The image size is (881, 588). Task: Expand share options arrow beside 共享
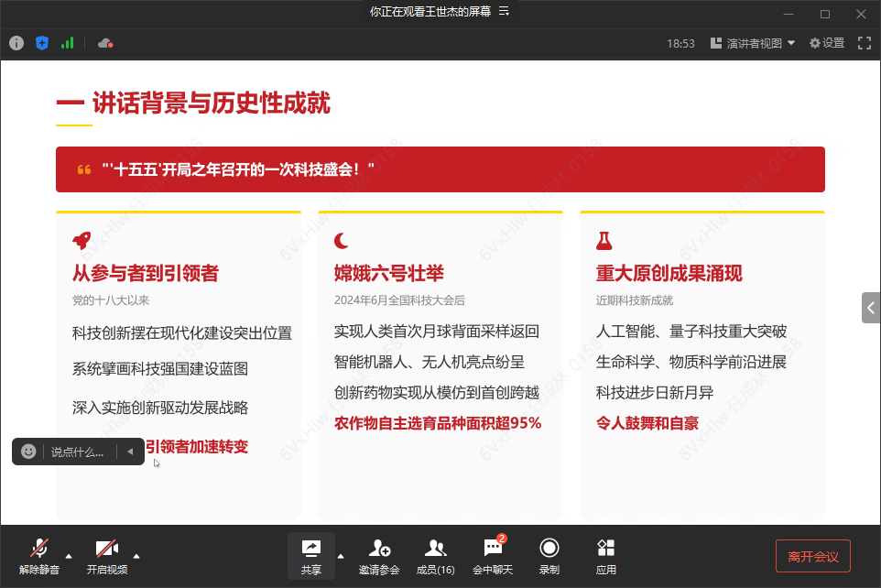pos(341,556)
